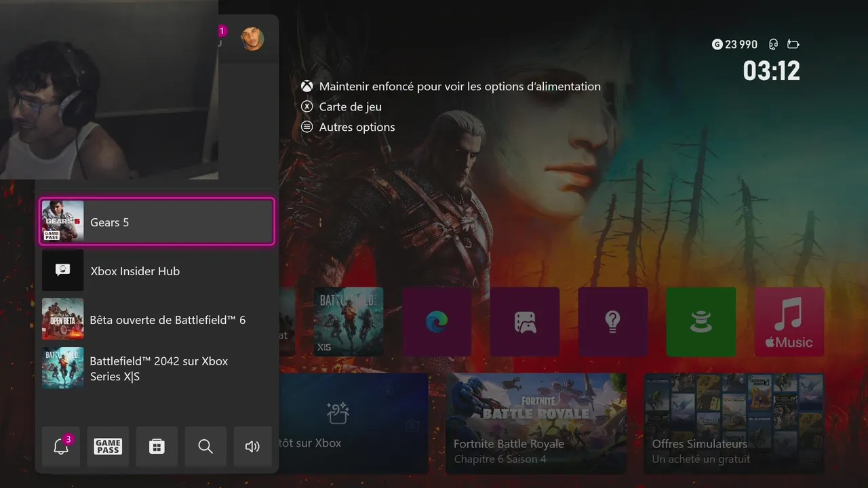Click the menu button glyph icon

coord(307,127)
